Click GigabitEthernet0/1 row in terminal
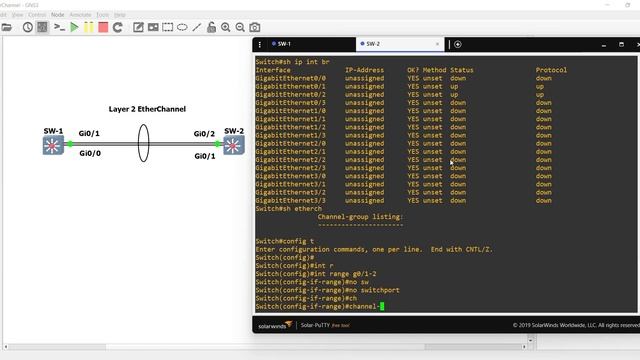Image resolution: width=640 pixels, height=360 pixels. pos(404,87)
